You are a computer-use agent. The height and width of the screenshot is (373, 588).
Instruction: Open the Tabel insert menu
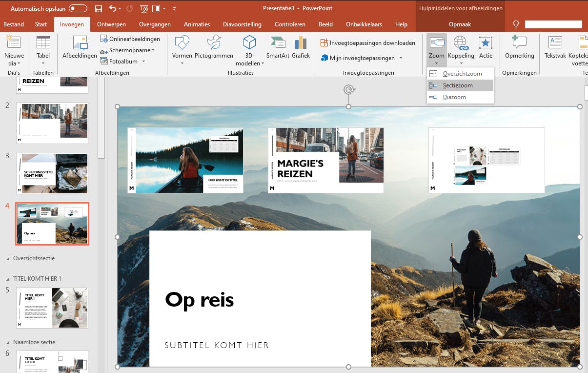43,51
